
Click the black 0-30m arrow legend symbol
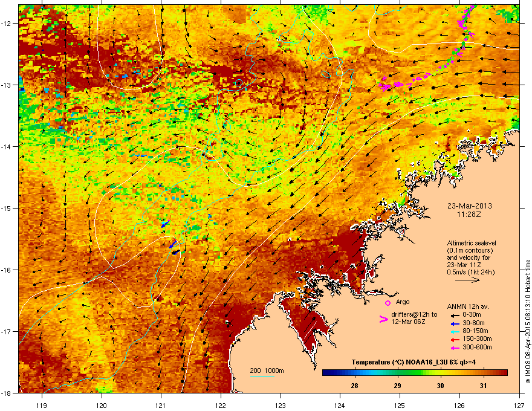455,315
